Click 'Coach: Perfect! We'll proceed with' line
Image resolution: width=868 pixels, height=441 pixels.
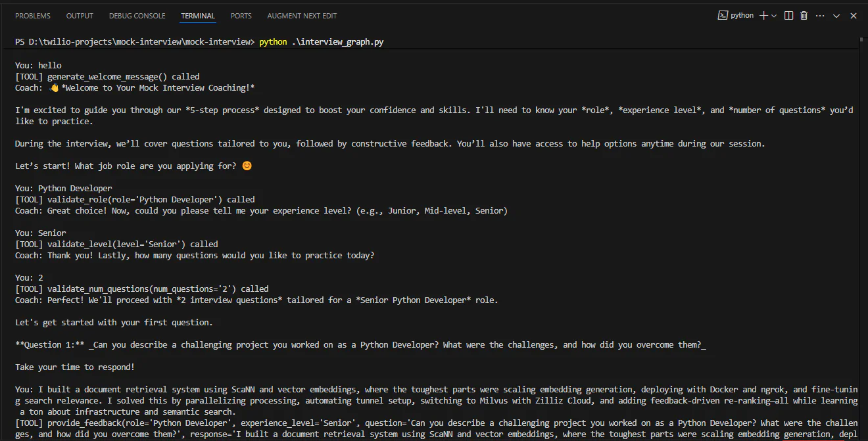tap(256, 300)
